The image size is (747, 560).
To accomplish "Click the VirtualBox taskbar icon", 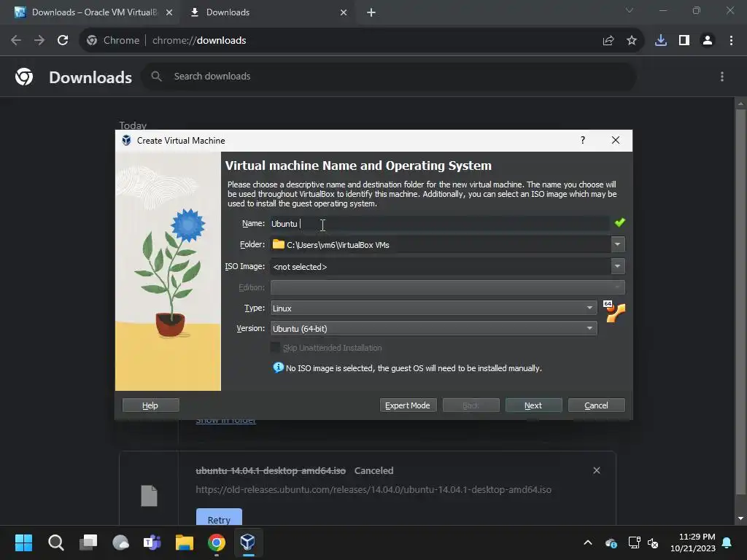I will (x=248, y=542).
